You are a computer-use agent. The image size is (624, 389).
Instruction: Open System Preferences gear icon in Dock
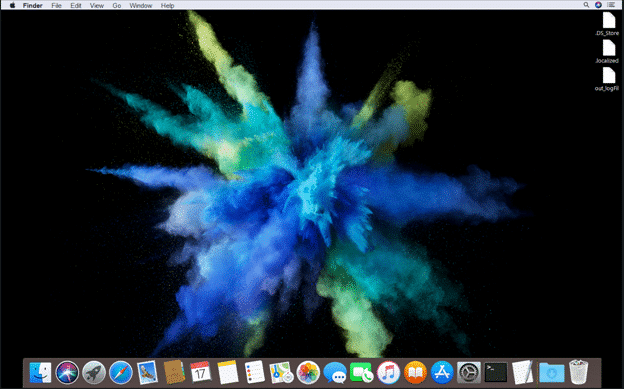point(469,373)
